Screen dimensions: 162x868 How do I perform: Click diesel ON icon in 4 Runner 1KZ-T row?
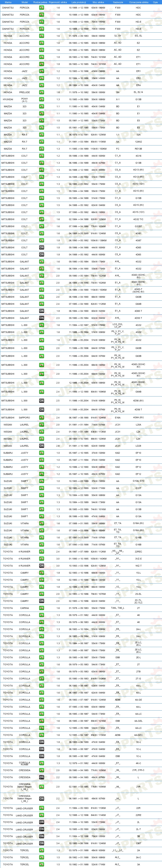[x=41, y=566]
